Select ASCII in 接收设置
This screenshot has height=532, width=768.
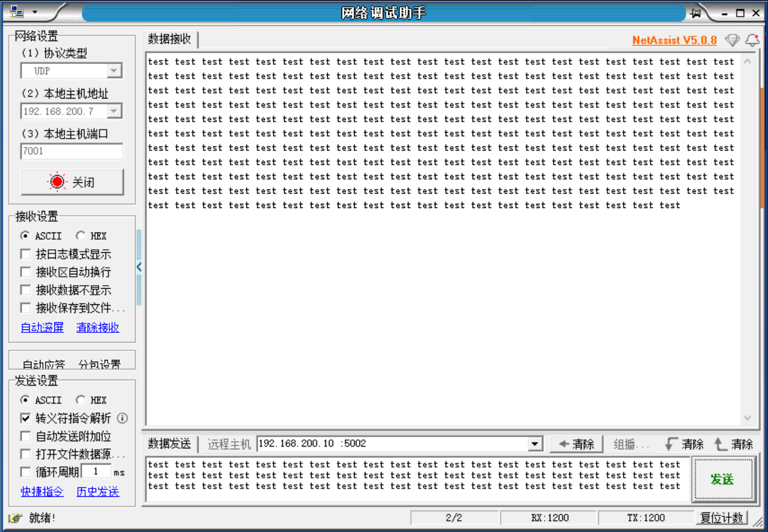[x=41, y=236]
